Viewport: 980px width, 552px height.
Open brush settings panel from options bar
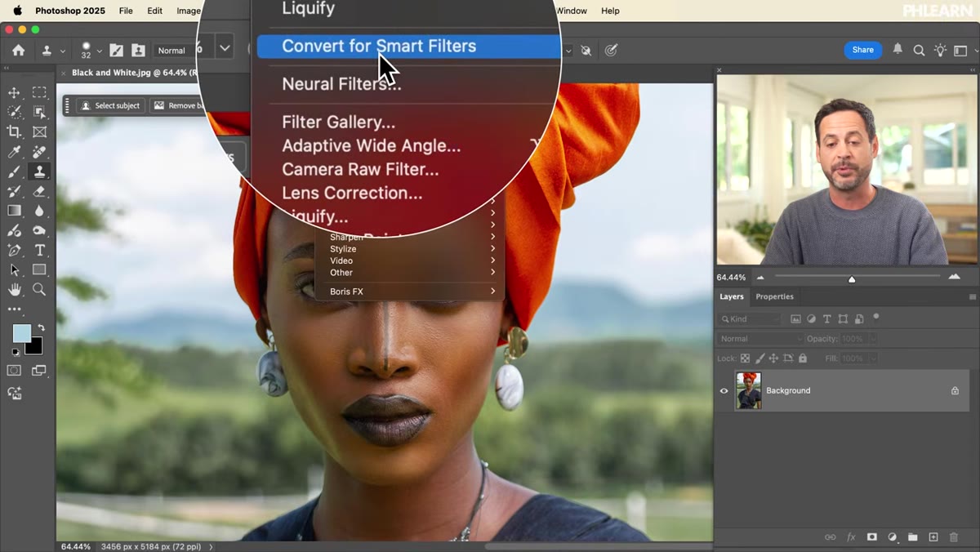[117, 50]
